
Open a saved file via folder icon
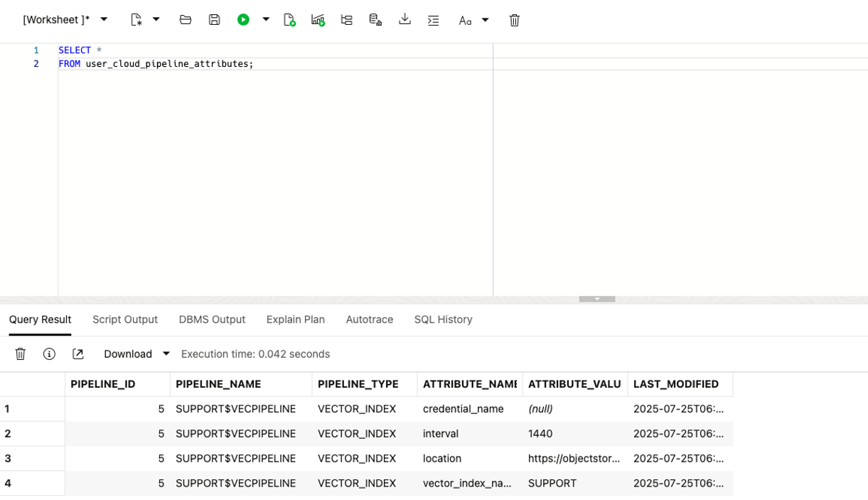pyautogui.click(x=186, y=20)
